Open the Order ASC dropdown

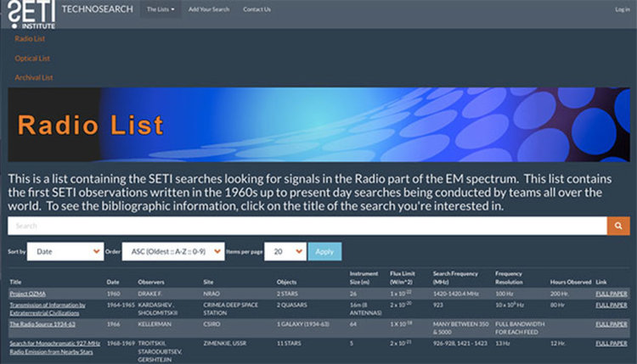pos(173,252)
